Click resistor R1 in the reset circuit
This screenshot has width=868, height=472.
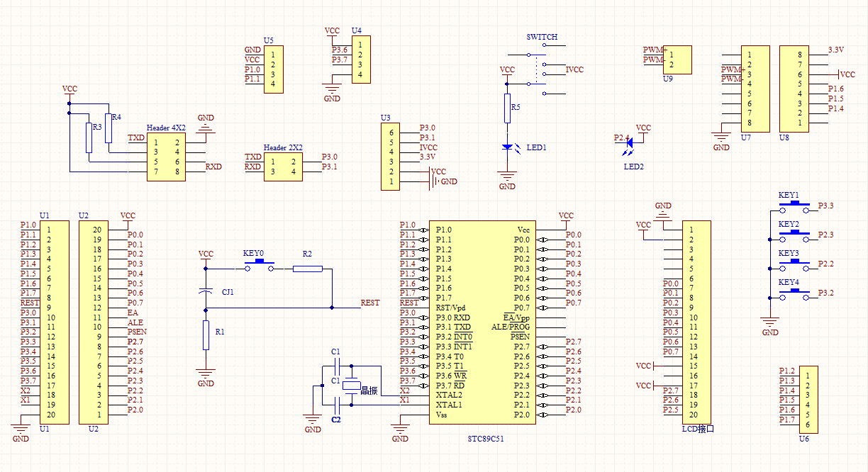206,335
